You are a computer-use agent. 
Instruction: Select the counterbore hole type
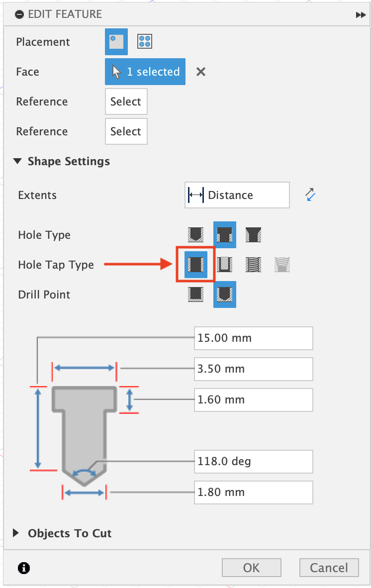click(224, 234)
